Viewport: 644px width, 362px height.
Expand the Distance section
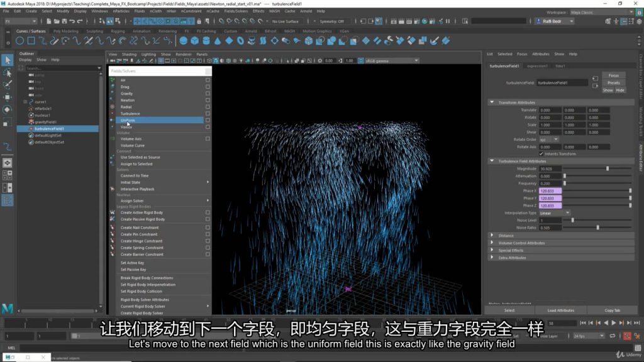point(492,235)
